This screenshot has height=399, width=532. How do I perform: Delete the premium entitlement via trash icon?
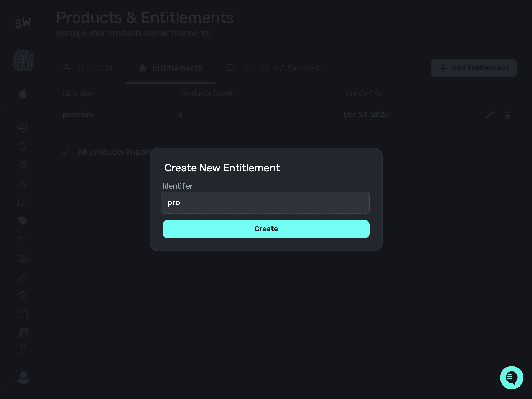(507, 115)
